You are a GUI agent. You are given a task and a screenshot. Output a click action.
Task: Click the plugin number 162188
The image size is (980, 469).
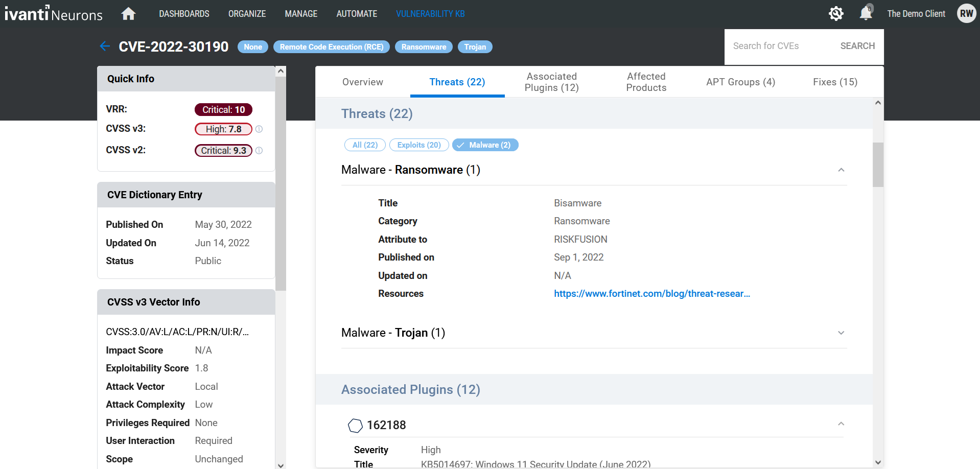tap(386, 425)
